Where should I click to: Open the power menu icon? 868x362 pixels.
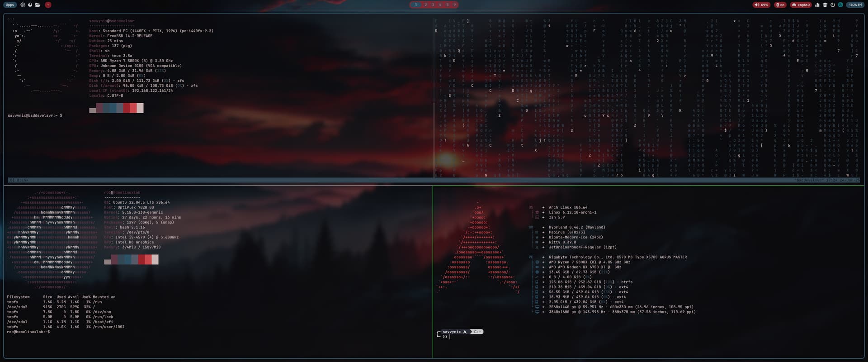[832, 5]
